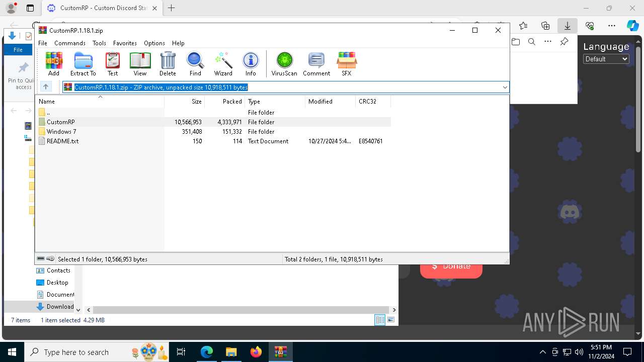Sort by the Packed column header
Image resolution: width=644 pixels, height=362 pixels.
point(225,102)
